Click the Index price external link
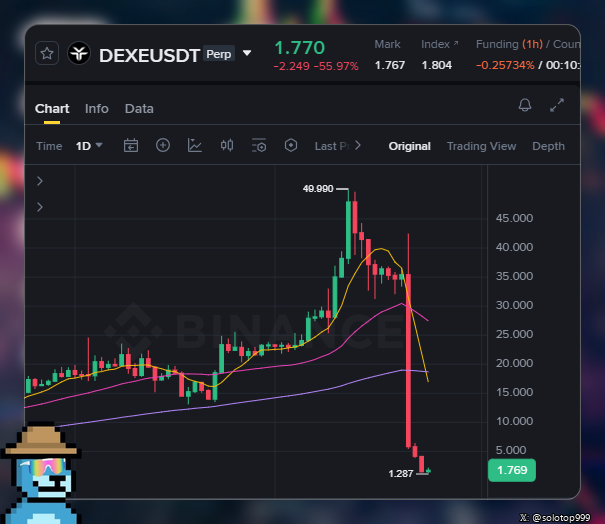Image resolution: width=605 pixels, height=524 pixels. pos(439,44)
